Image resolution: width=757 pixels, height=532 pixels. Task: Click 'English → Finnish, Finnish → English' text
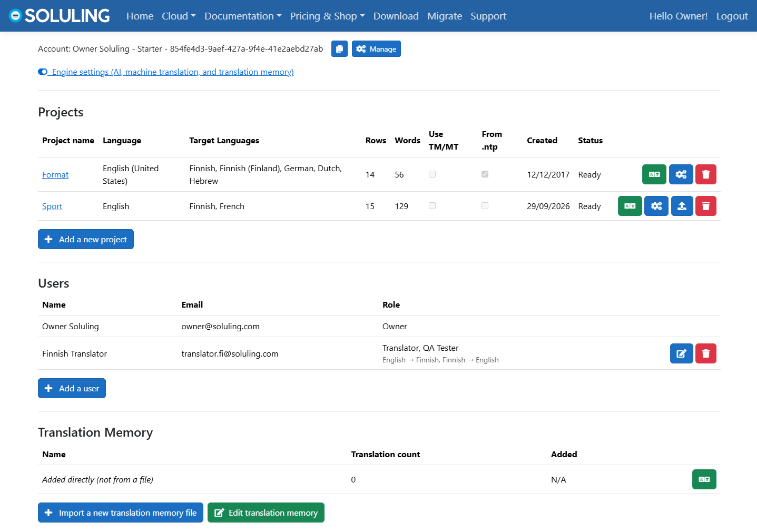tap(440, 360)
